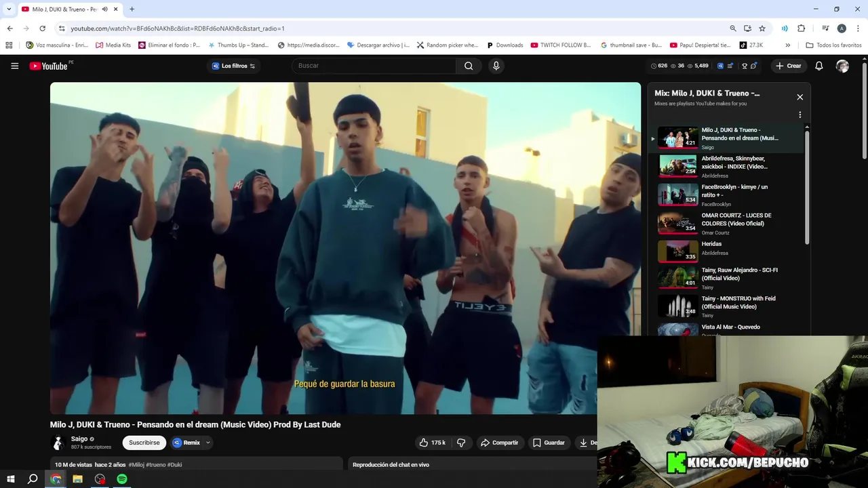Screen dimensions: 868x488
Task: Play Heridas from the mix list
Action: pos(726,251)
